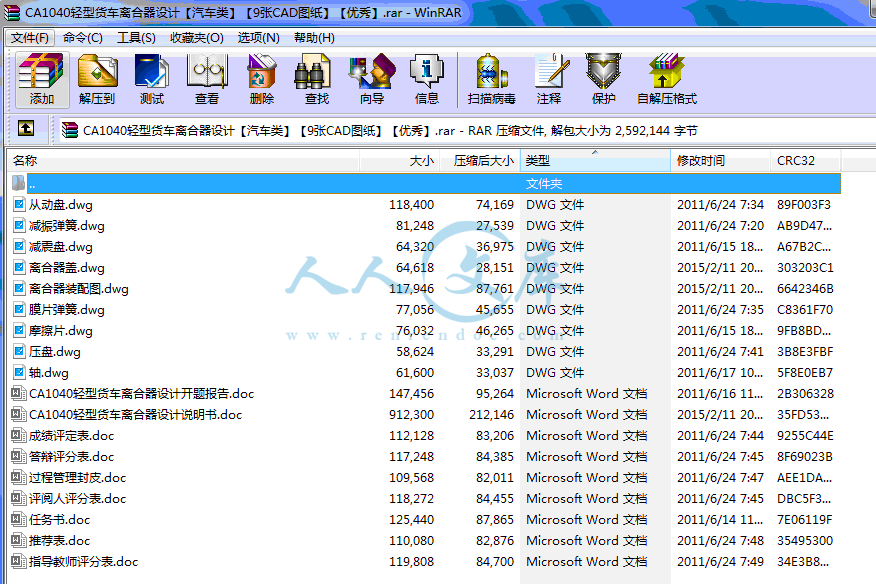The image size is (876, 584).
Task: Click the 保护 (Protect) shield icon
Action: pyautogui.click(x=603, y=79)
